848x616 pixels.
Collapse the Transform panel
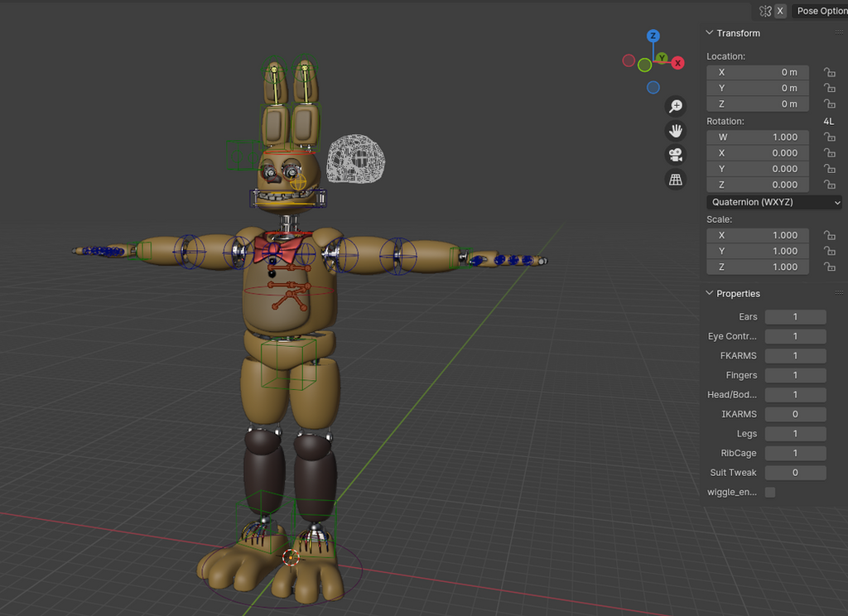(710, 33)
